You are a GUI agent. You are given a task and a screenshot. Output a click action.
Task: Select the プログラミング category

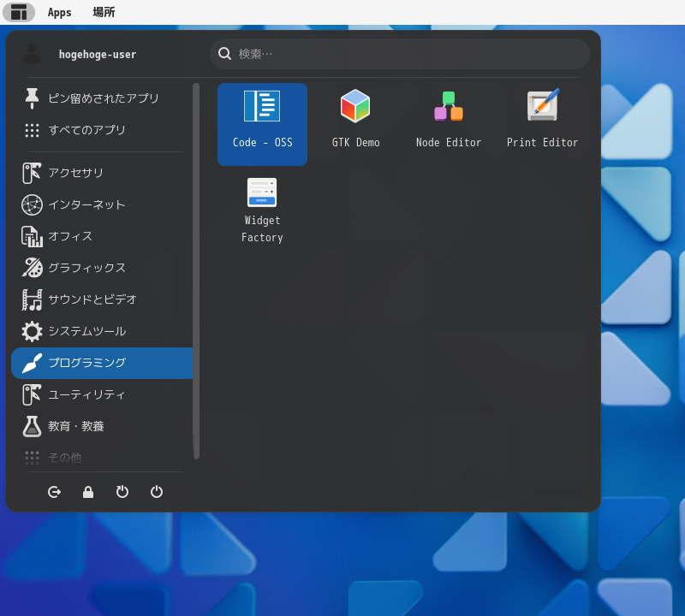102,363
